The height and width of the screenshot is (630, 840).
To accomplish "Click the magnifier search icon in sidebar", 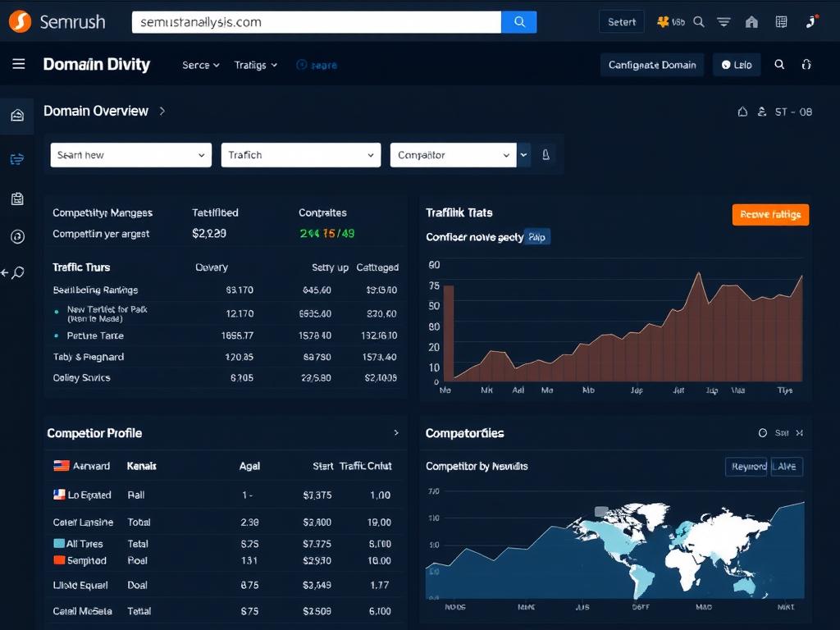I will click(x=17, y=273).
